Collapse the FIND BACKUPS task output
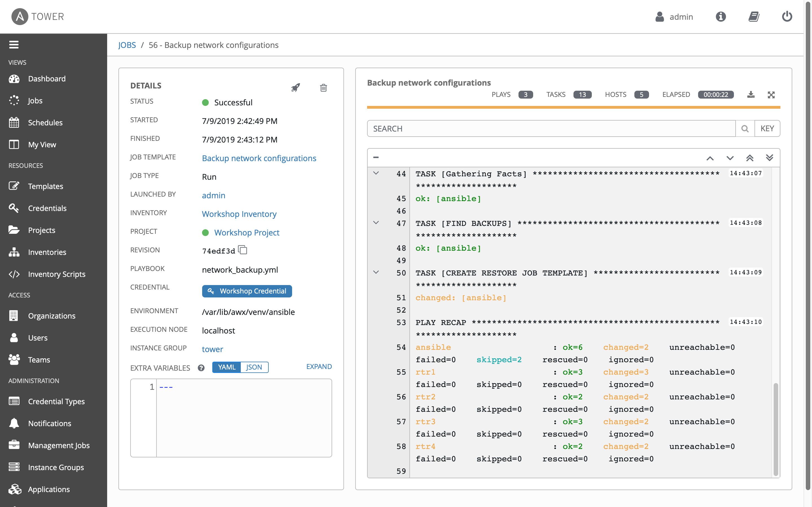812x507 pixels. click(x=376, y=223)
